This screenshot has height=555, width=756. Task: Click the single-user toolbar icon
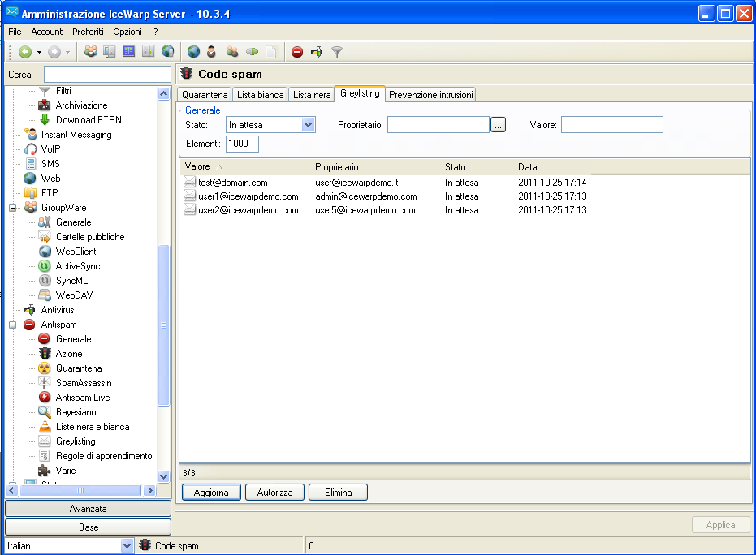[211, 52]
